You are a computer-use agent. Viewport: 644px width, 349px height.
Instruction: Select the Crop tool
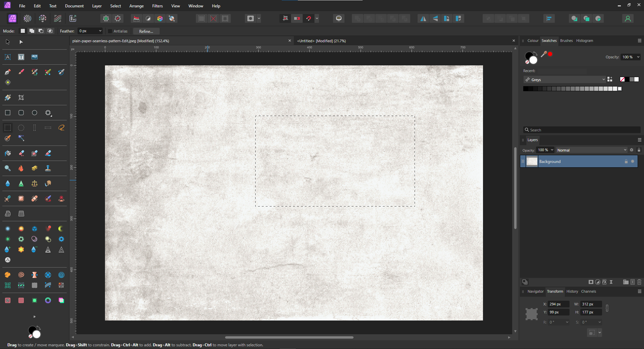tap(21, 98)
